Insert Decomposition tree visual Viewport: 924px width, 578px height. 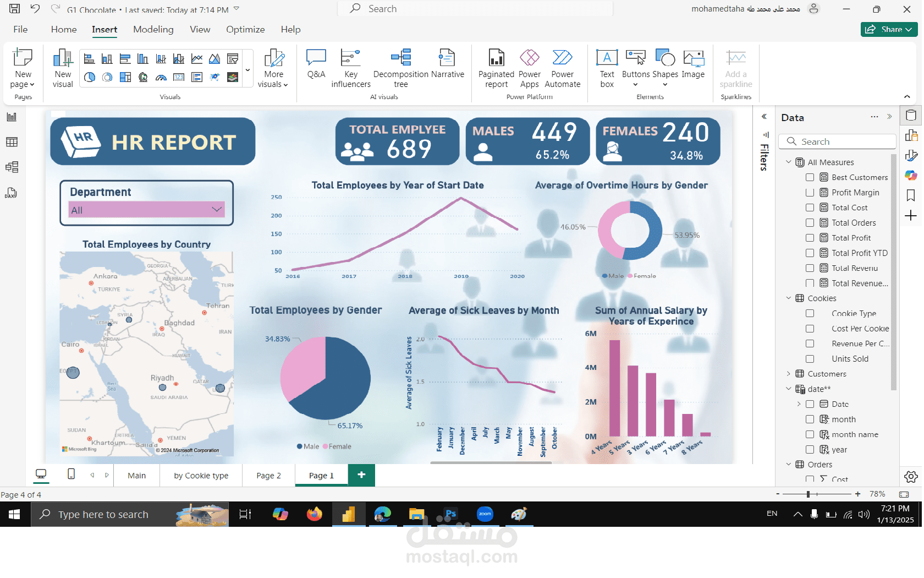point(400,68)
